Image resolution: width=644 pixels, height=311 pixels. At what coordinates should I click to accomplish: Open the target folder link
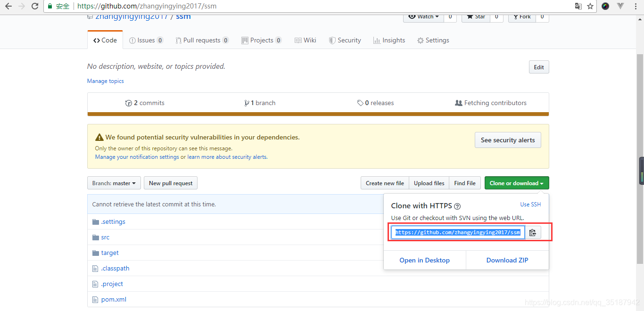pos(110,253)
